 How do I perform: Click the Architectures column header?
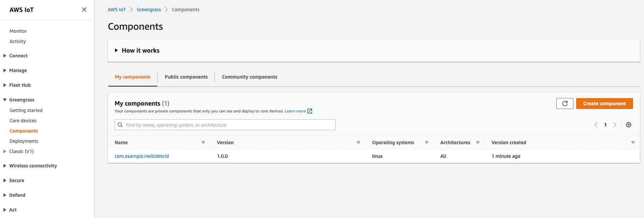(455, 142)
